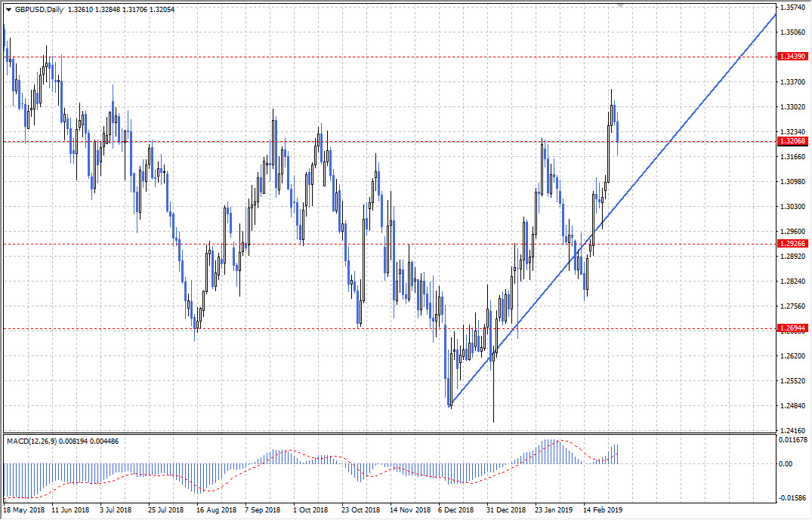This screenshot has height=520, width=812.
Task: Click the 14 Feb 2019 date label
Action: (x=603, y=509)
